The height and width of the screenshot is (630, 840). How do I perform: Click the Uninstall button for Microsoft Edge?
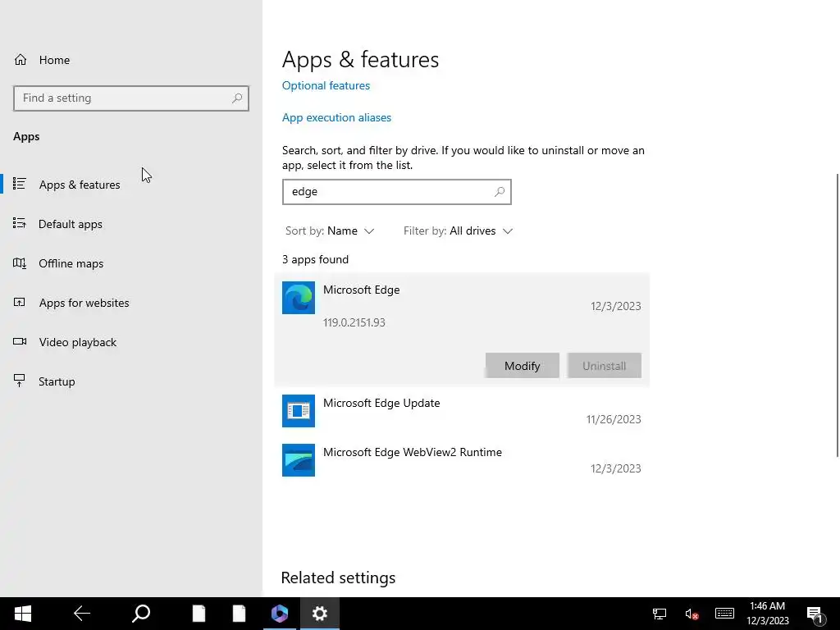(x=605, y=365)
